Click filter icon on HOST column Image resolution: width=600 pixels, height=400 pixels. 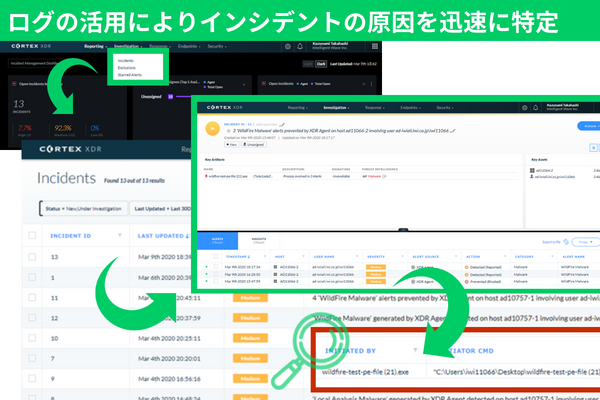(303, 256)
